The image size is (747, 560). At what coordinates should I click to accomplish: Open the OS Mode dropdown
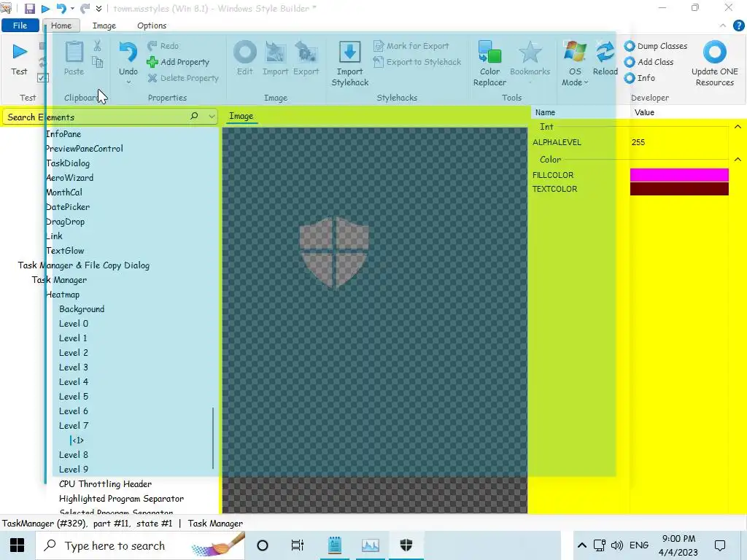point(575,77)
